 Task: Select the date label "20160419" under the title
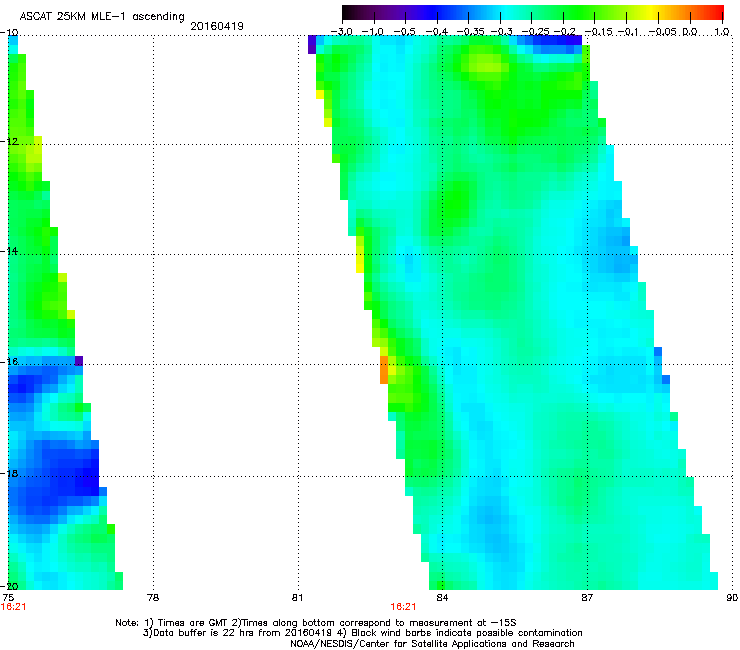coord(217,26)
